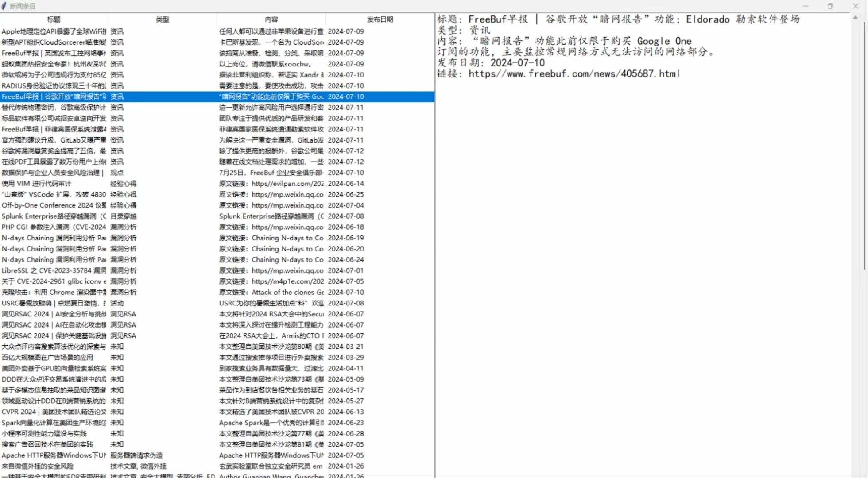This screenshot has height=478, width=868.
Task: Select row 'DDD在大众点评交易系统演进中'
Action: click(x=217, y=379)
